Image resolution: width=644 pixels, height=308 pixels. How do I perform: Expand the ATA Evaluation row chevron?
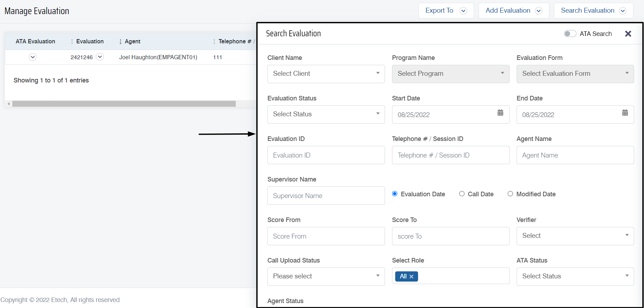(33, 57)
